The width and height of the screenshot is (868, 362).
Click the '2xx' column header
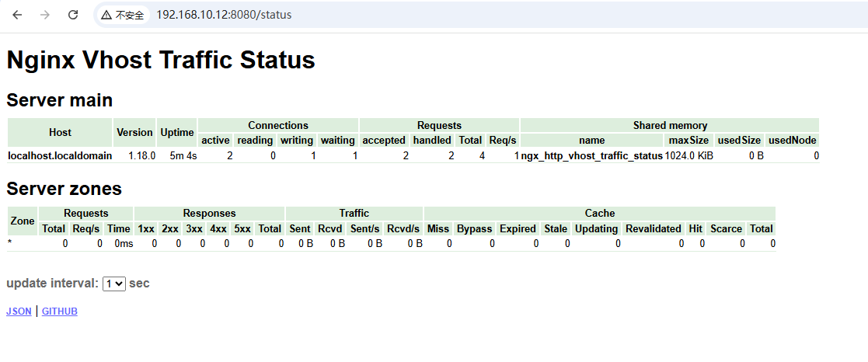pyautogui.click(x=170, y=228)
